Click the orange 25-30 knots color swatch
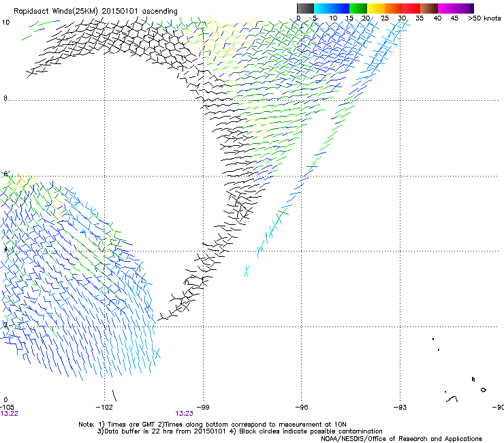 [x=394, y=8]
